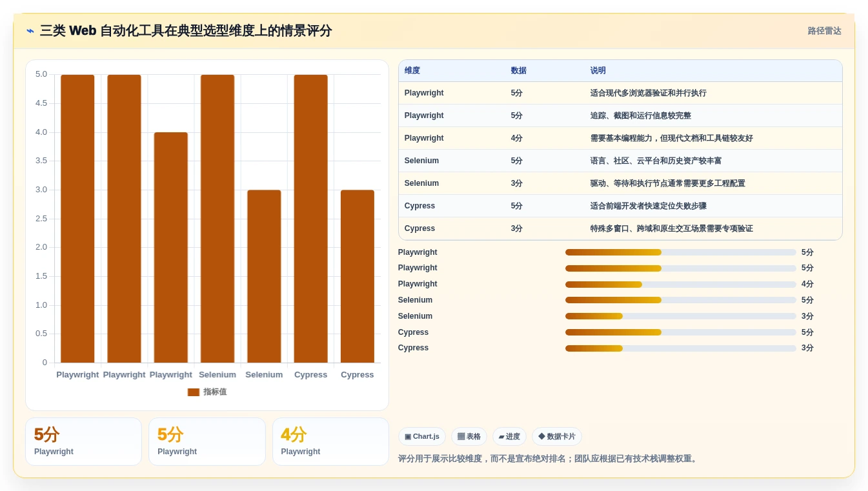Click the 0.5 tick on the y-axis
868x491 pixels.
click(x=41, y=334)
